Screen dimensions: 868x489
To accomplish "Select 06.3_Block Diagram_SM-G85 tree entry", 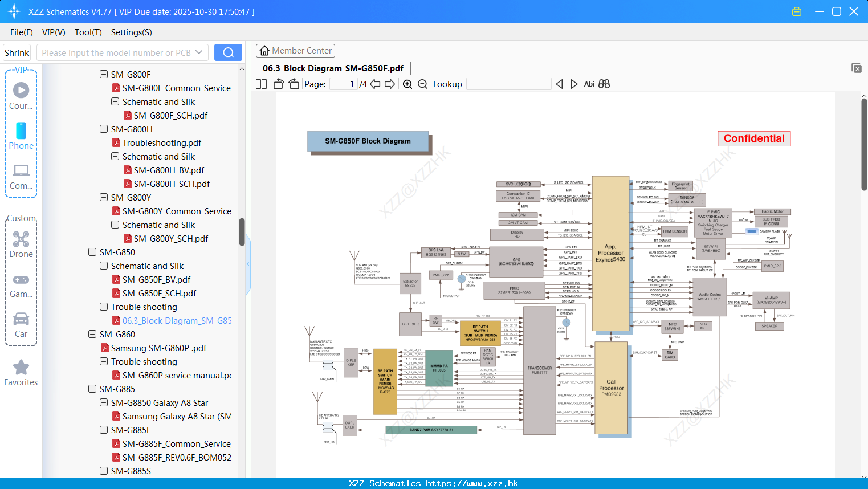I will (177, 320).
